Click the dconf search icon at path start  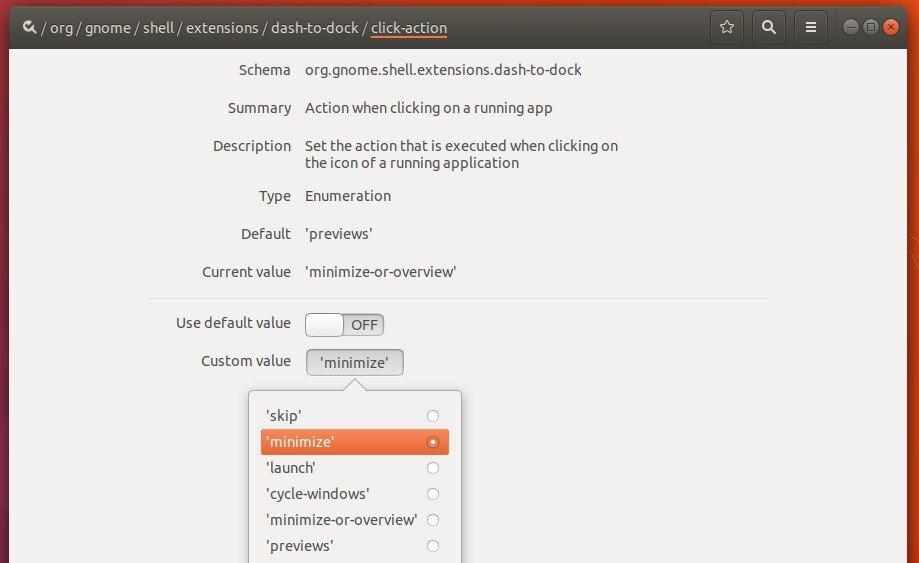[x=28, y=28]
